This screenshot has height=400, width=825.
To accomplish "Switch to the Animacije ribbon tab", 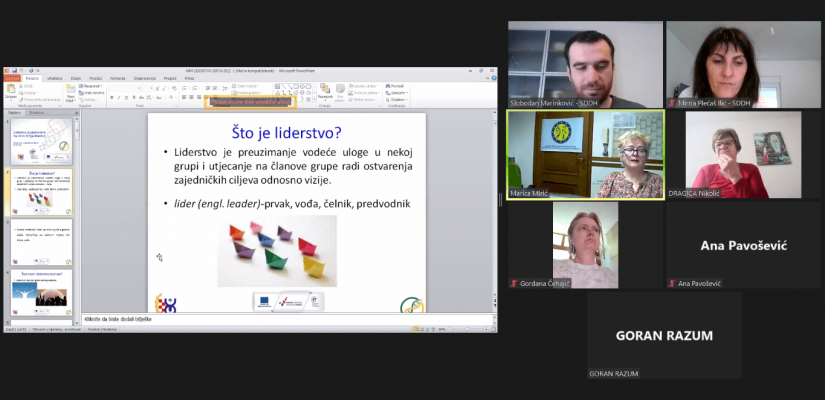I will coord(118,78).
